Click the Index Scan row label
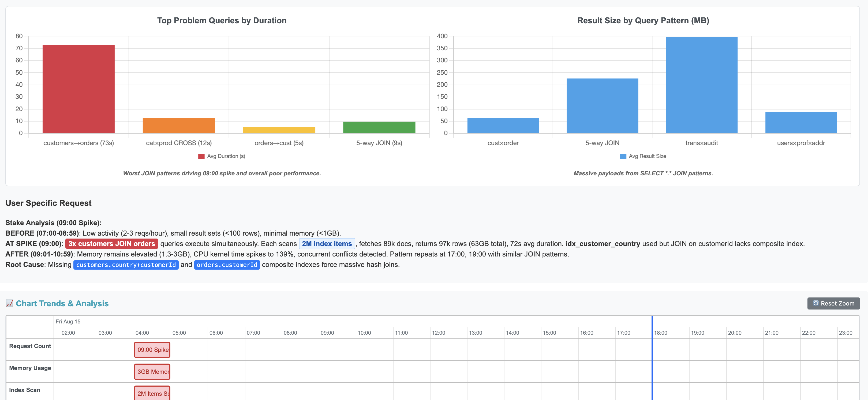Image resolution: width=868 pixels, height=400 pixels. (25, 390)
